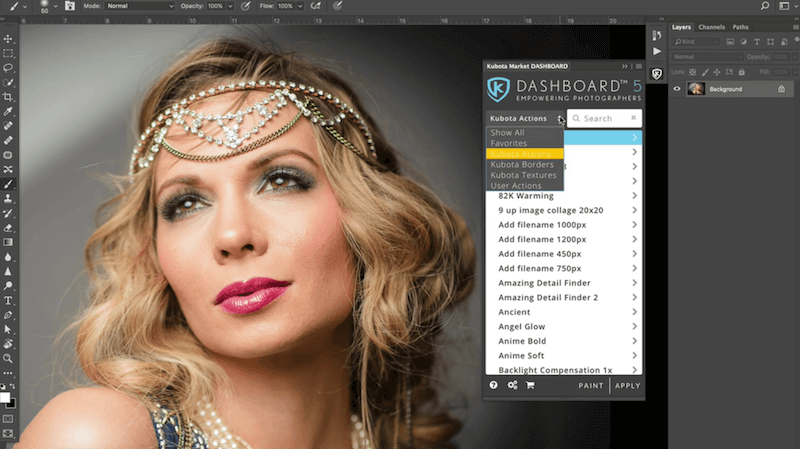The image size is (800, 449).
Task: Hide the Background layer with eye icon
Action: 677,89
